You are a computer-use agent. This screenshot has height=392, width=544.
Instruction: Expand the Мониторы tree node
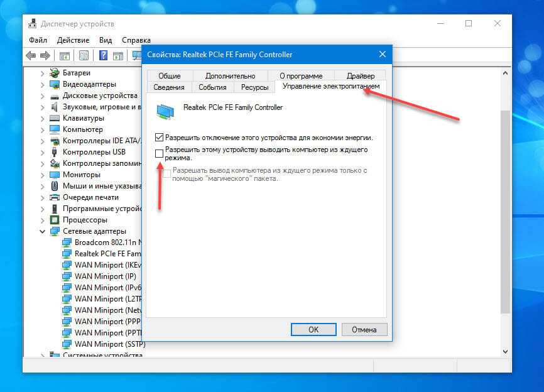click(x=43, y=175)
